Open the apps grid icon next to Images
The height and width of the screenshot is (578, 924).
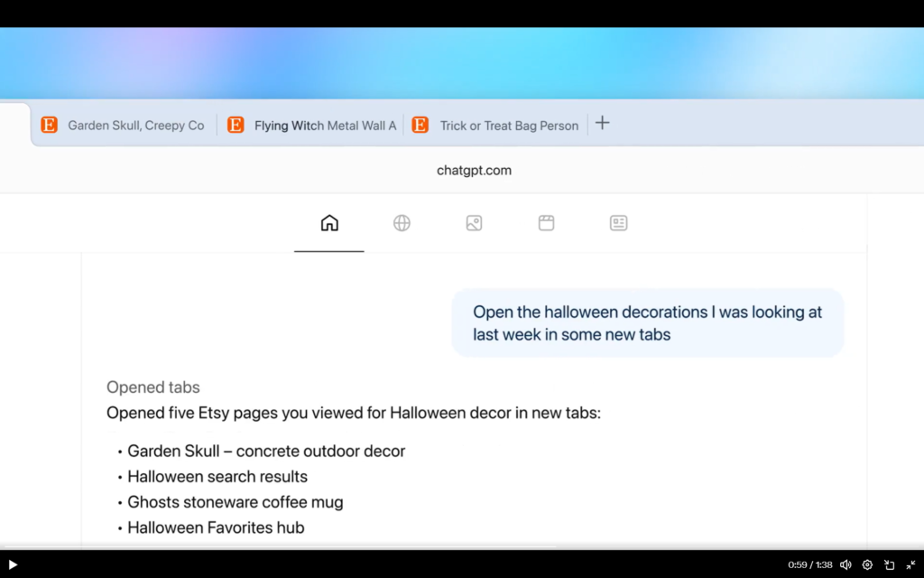tap(546, 223)
